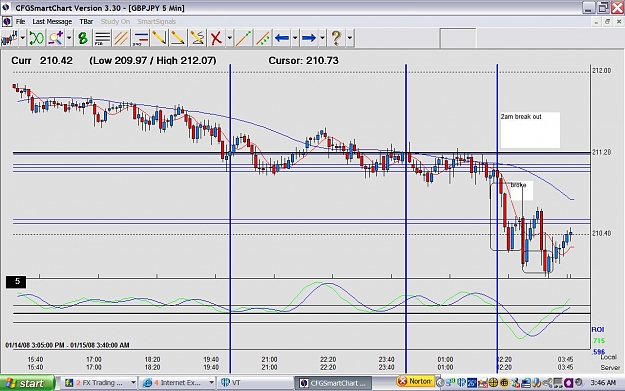Select the 'broke' chart annotation
This screenshot has width=625, height=391.
click(518, 185)
